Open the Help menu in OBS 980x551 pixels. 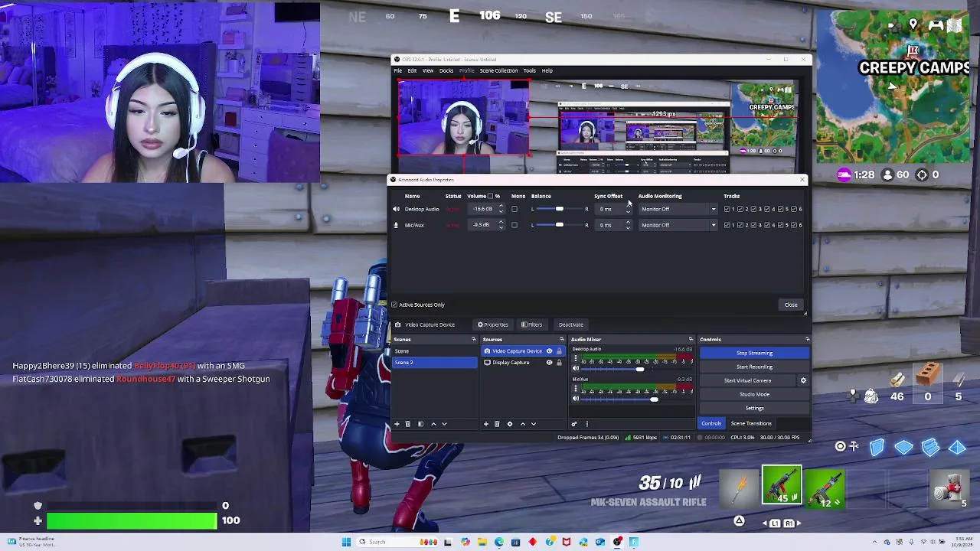coord(547,70)
